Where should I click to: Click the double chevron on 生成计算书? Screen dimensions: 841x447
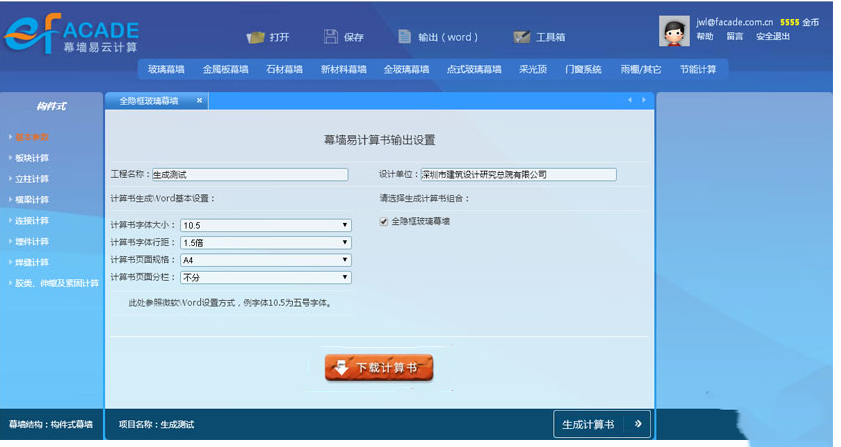(638, 424)
